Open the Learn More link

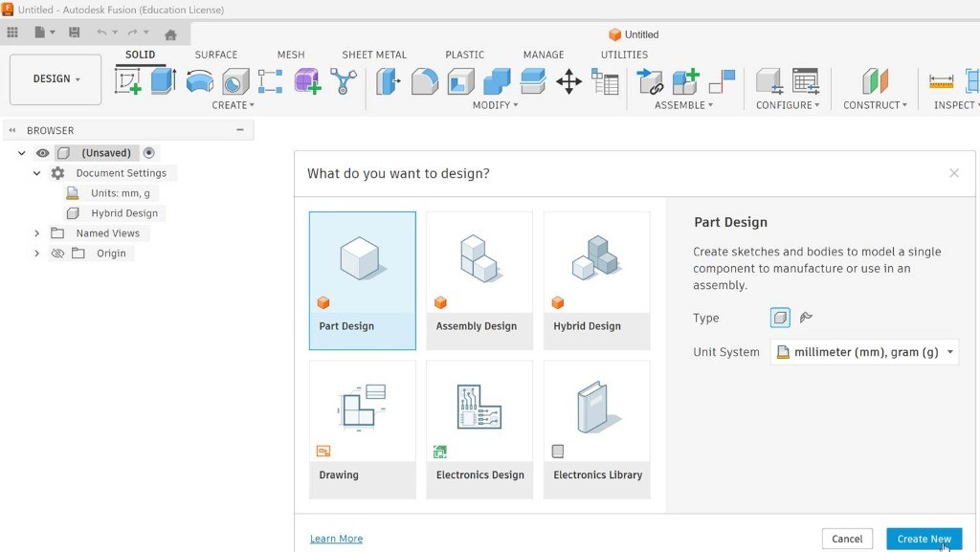click(x=336, y=539)
